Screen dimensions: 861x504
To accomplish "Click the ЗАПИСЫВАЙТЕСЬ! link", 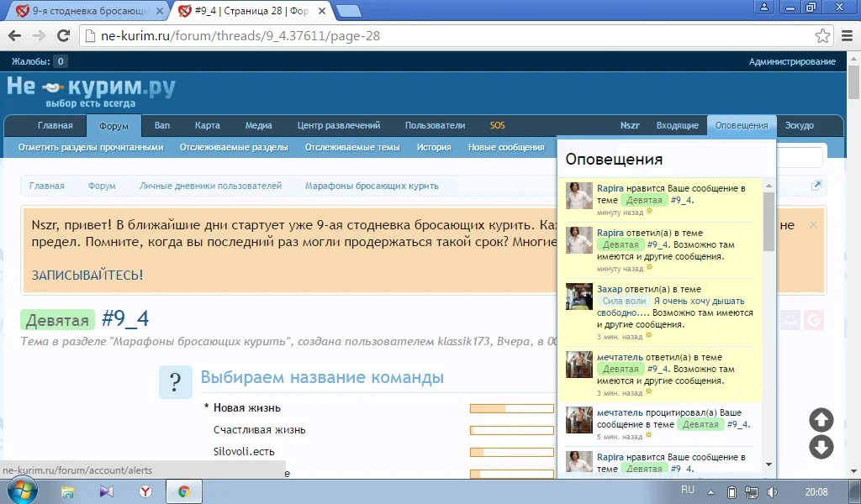I will tap(87, 275).
